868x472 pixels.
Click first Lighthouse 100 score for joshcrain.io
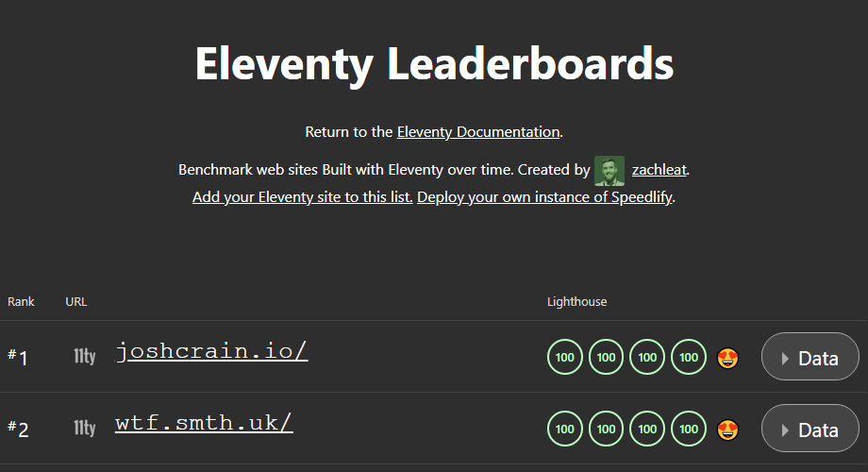[x=564, y=358]
